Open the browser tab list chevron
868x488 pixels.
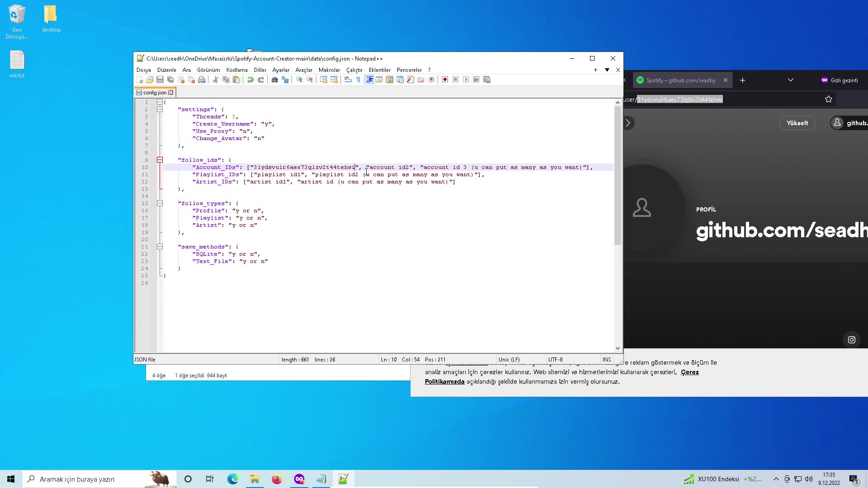click(x=790, y=80)
